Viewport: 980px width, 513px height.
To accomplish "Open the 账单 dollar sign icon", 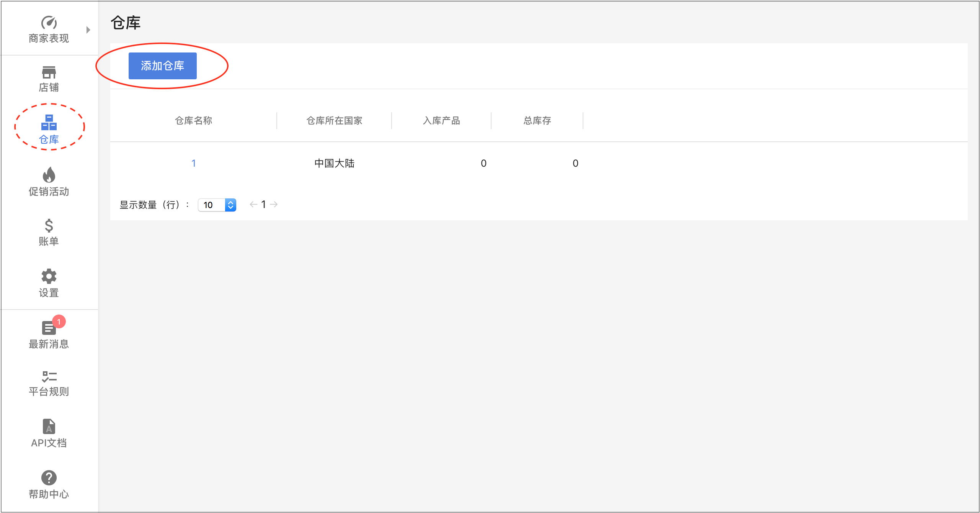I will pyautogui.click(x=49, y=226).
